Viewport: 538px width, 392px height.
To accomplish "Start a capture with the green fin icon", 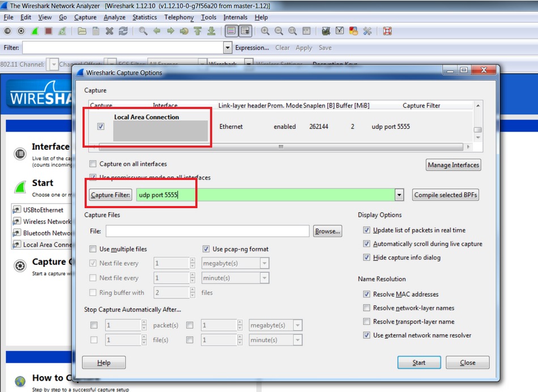I will coord(34,31).
